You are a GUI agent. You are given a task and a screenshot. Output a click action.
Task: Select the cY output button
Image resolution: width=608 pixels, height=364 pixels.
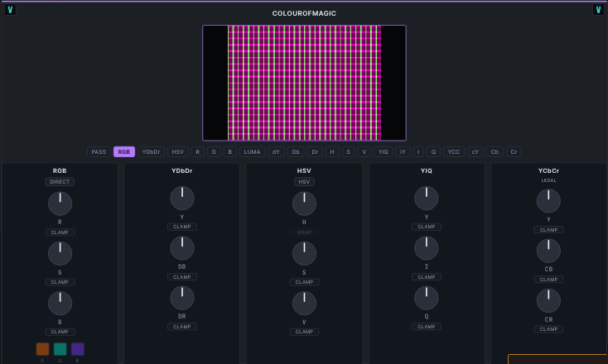point(475,151)
